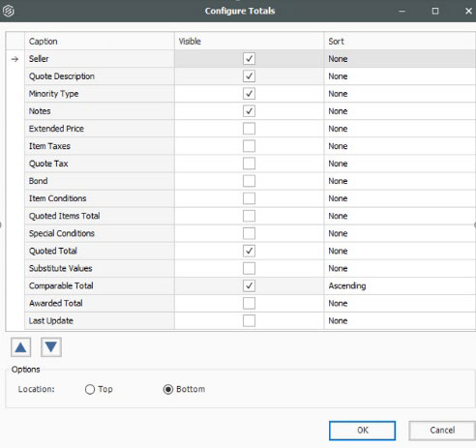476x448 pixels.
Task: Select the Minority Type caption row
Action: (x=100, y=94)
